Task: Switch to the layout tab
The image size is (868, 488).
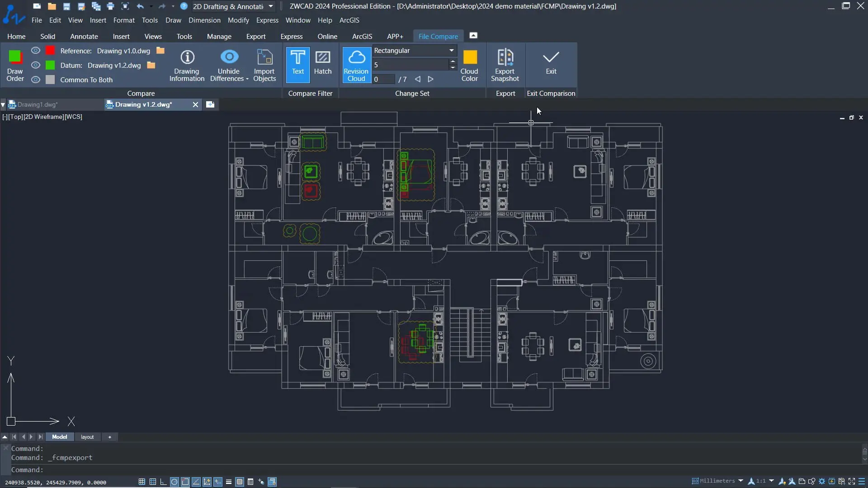Action: [87, 437]
